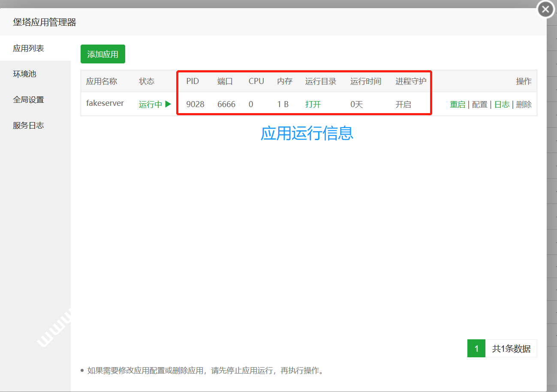Screen dimensions: 557x392
Task: Click the 共1条数据 record count label
Action: (511, 348)
